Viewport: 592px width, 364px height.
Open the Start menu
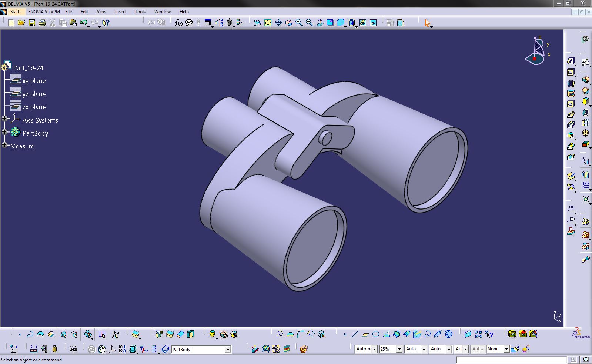(x=15, y=12)
